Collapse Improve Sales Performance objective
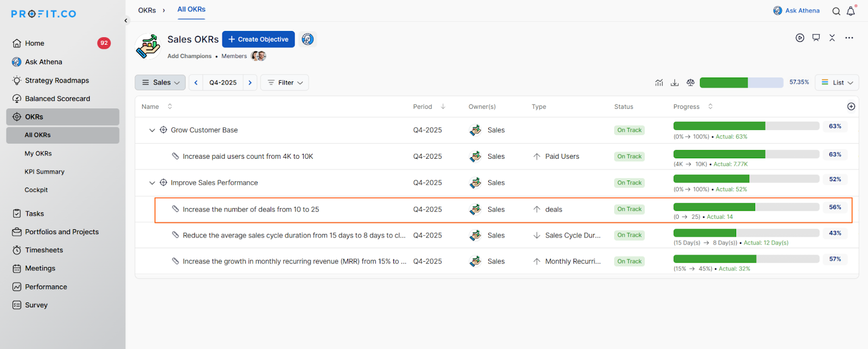The width and height of the screenshot is (868, 349). [152, 183]
